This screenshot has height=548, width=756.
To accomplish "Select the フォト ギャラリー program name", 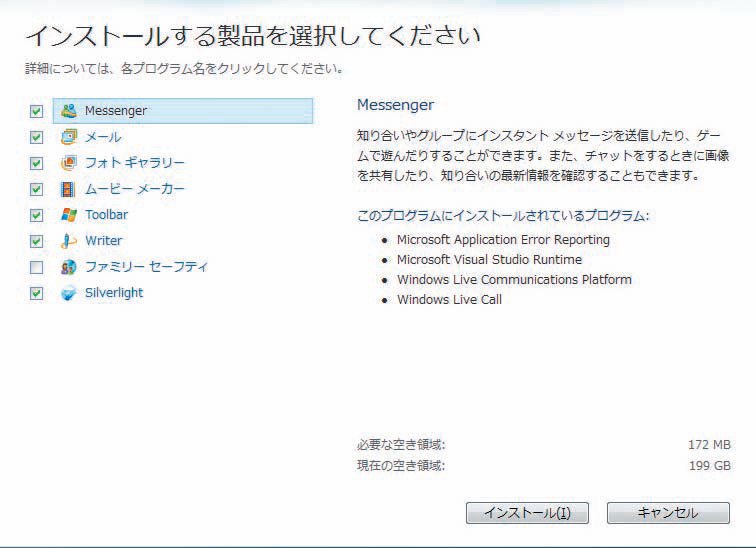I will click(135, 163).
